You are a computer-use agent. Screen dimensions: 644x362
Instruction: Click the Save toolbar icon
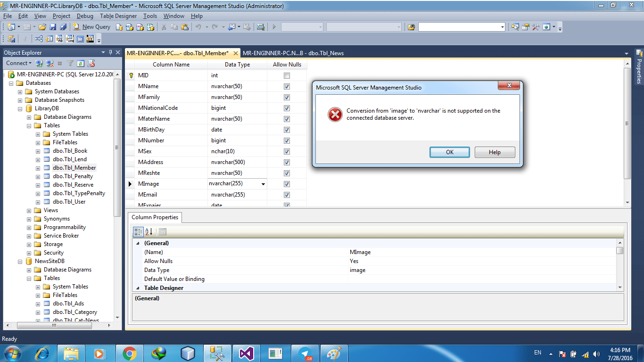(x=52, y=27)
